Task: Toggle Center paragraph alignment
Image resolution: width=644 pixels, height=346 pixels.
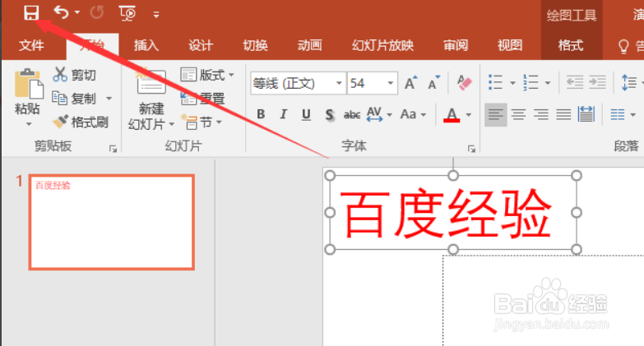Action: [518, 114]
